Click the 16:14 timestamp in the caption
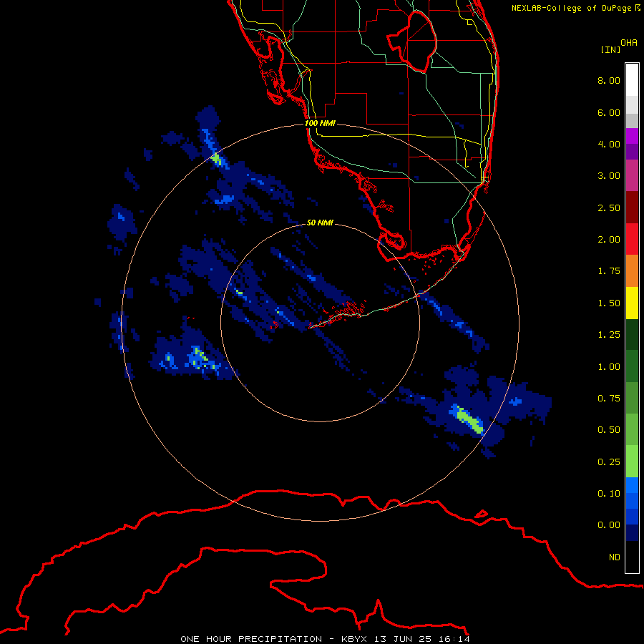This screenshot has height=644, width=644. pyautogui.click(x=453, y=639)
